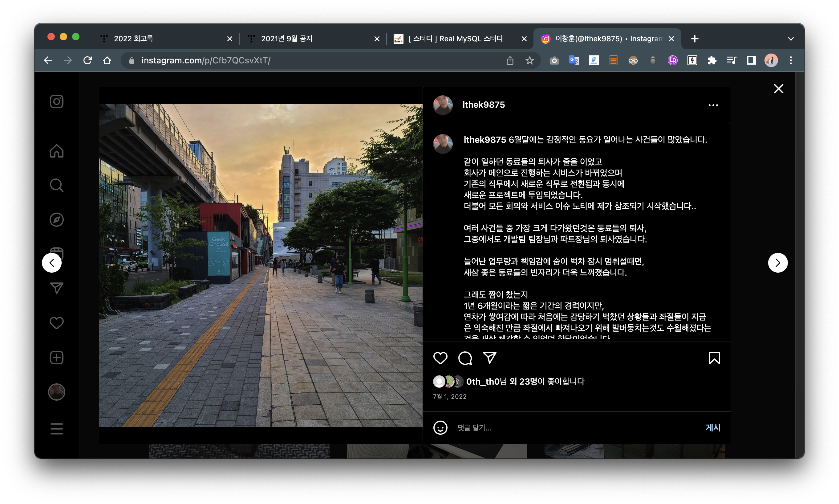Save post with bookmark icon
Screen dimensions: 839x504
coord(714,358)
